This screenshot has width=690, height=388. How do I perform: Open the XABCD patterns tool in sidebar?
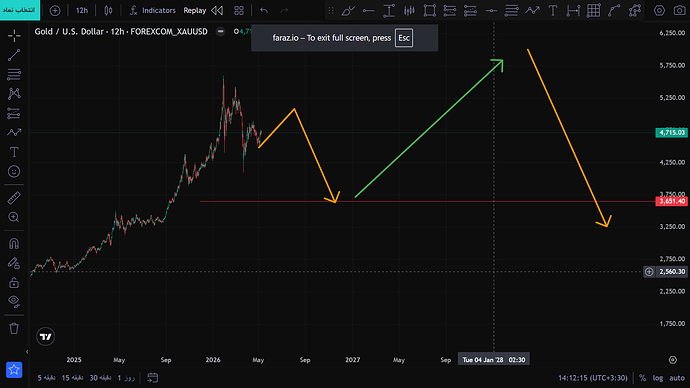tap(14, 93)
